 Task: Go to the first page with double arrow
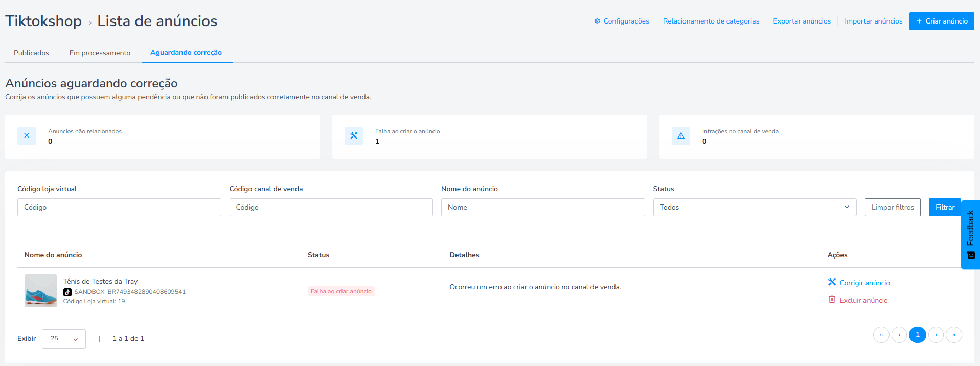[x=881, y=335]
